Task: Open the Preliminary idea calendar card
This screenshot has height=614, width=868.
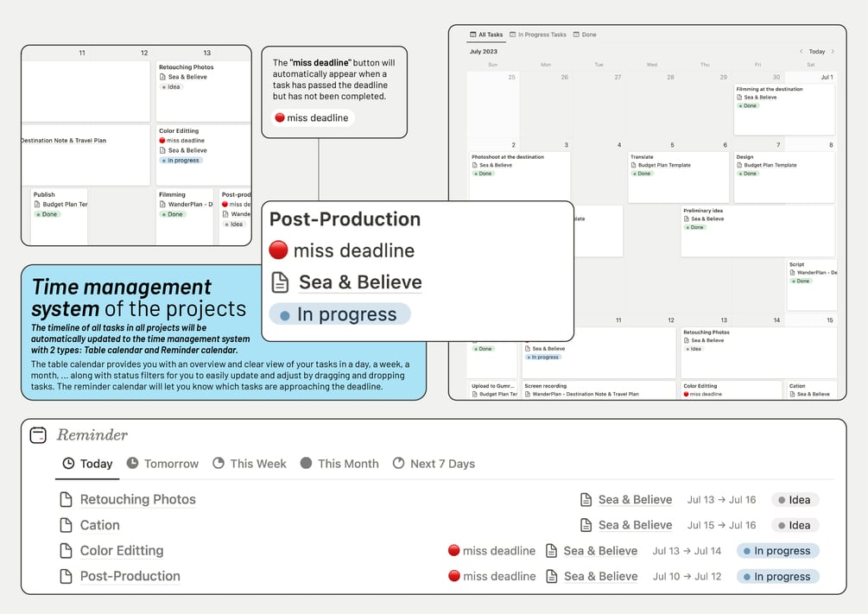Action: point(757,231)
